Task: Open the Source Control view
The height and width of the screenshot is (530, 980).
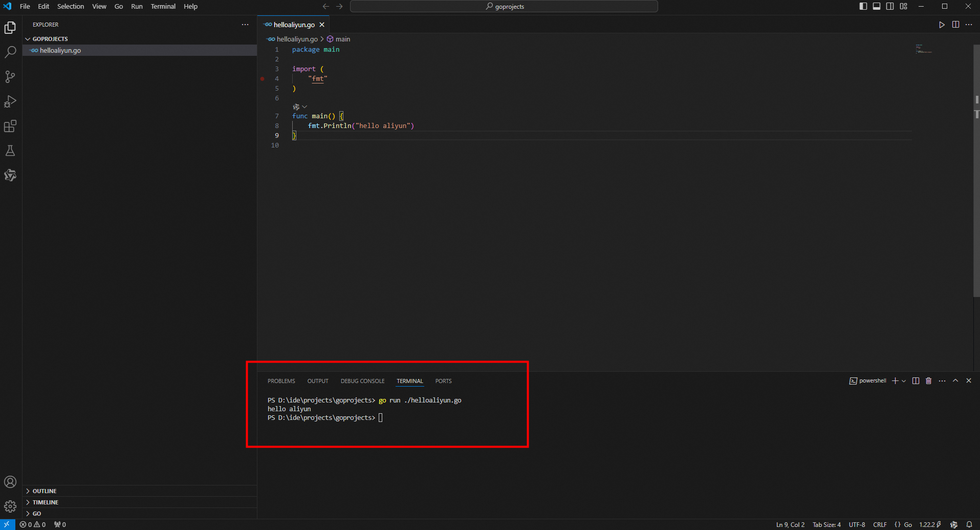Action: coord(10,77)
